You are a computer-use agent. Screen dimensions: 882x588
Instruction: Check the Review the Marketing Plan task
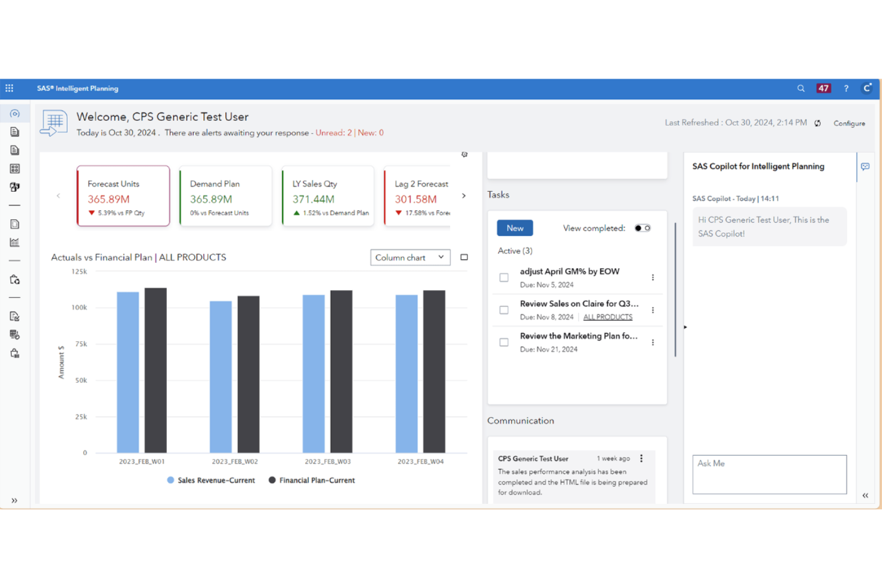(504, 343)
